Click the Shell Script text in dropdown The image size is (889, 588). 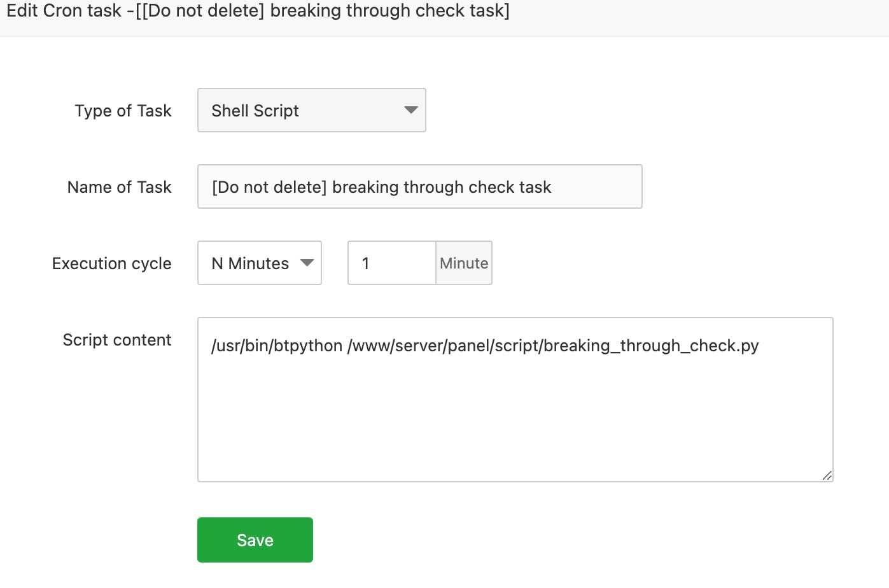pyautogui.click(x=255, y=111)
